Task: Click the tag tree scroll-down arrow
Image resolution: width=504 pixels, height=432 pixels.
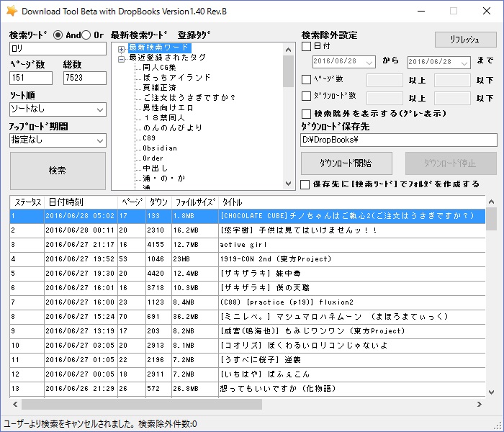Action: (x=289, y=184)
